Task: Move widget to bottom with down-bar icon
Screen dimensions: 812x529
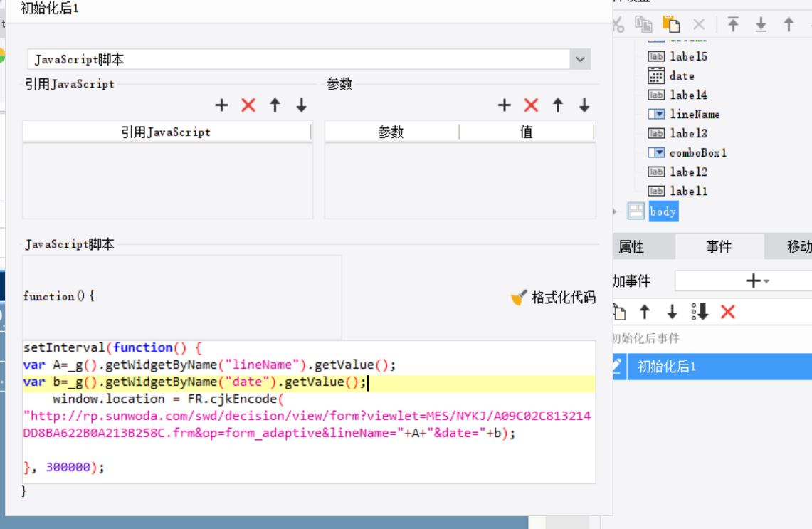Action: [x=761, y=24]
